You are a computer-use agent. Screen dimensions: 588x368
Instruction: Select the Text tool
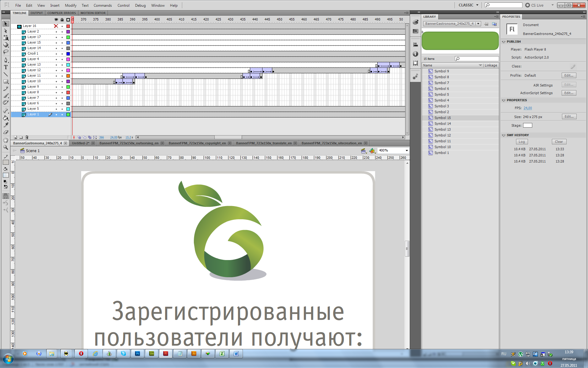pos(6,67)
